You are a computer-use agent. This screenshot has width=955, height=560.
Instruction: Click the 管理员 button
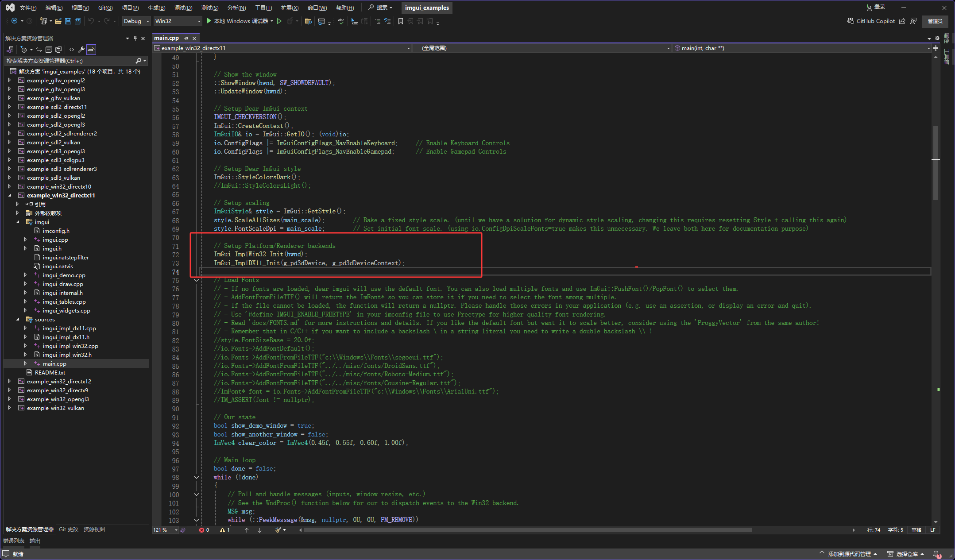935,21
